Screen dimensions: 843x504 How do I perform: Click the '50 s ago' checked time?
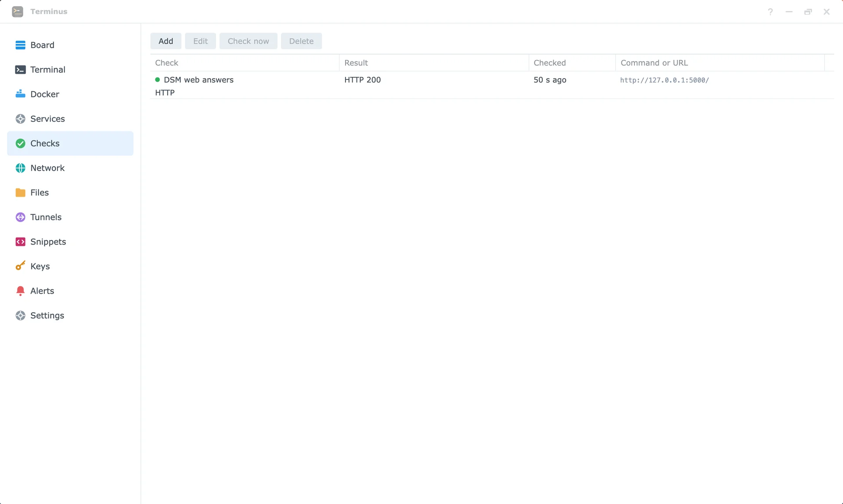(550, 79)
